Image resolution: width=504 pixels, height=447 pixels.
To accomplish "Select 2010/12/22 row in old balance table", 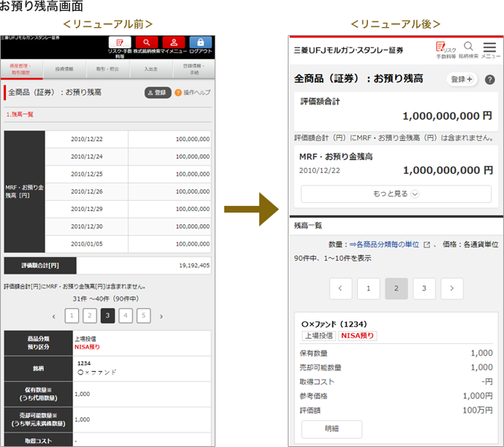I will click(x=129, y=140).
